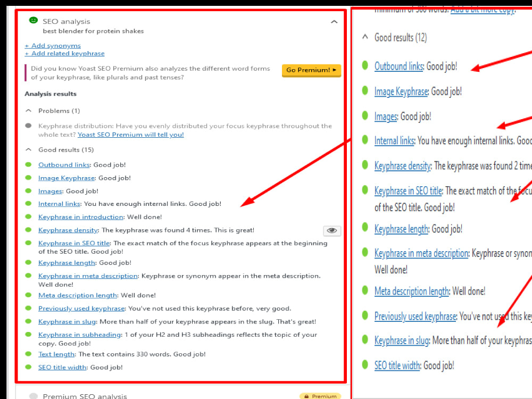Open Internal links link in left panel
The image size is (532, 399).
[60, 204]
